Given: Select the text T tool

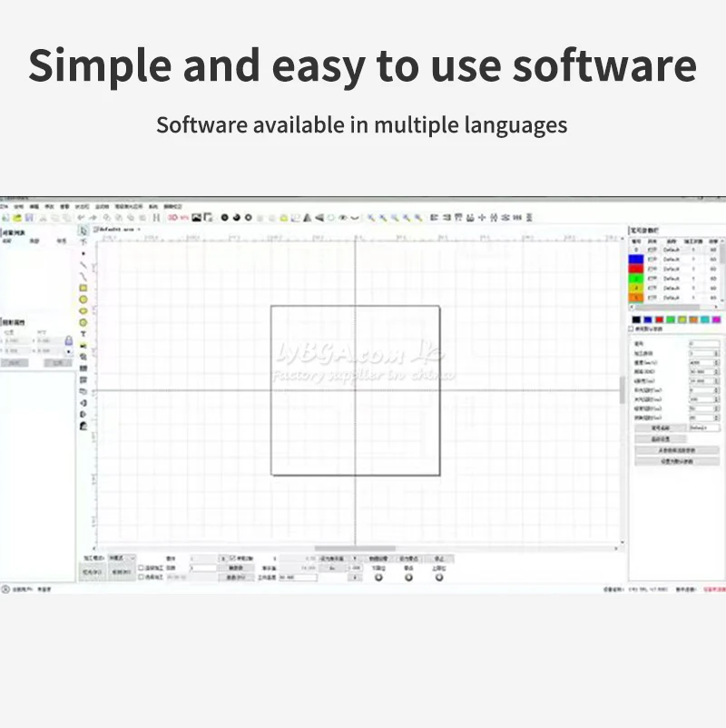Looking at the screenshot, I should tap(83, 334).
